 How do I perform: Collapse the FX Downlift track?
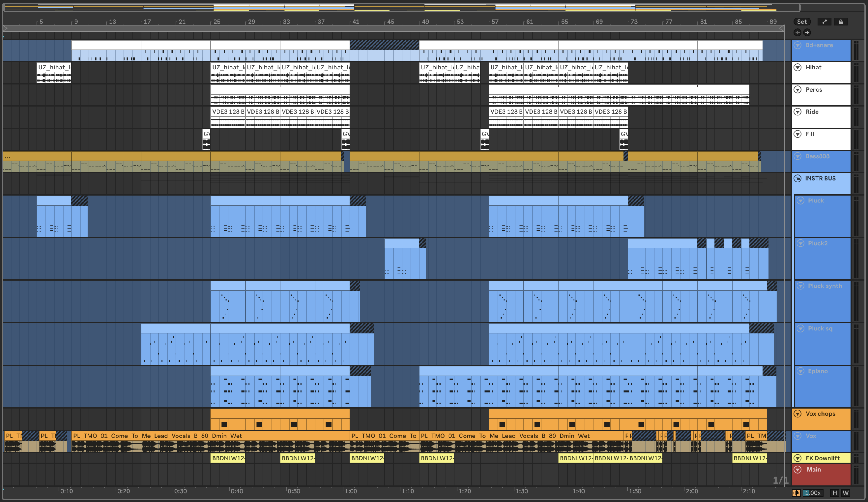(x=798, y=458)
